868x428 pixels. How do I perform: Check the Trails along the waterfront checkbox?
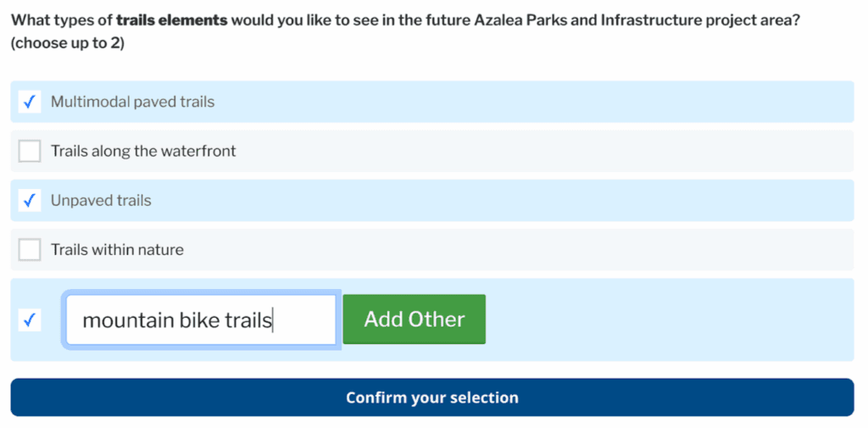[30, 151]
